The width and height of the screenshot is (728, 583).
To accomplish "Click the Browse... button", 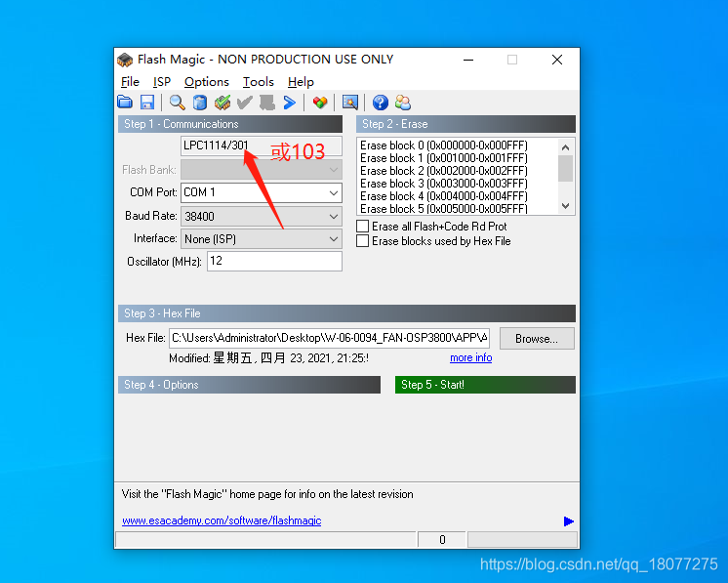I will coord(537,339).
